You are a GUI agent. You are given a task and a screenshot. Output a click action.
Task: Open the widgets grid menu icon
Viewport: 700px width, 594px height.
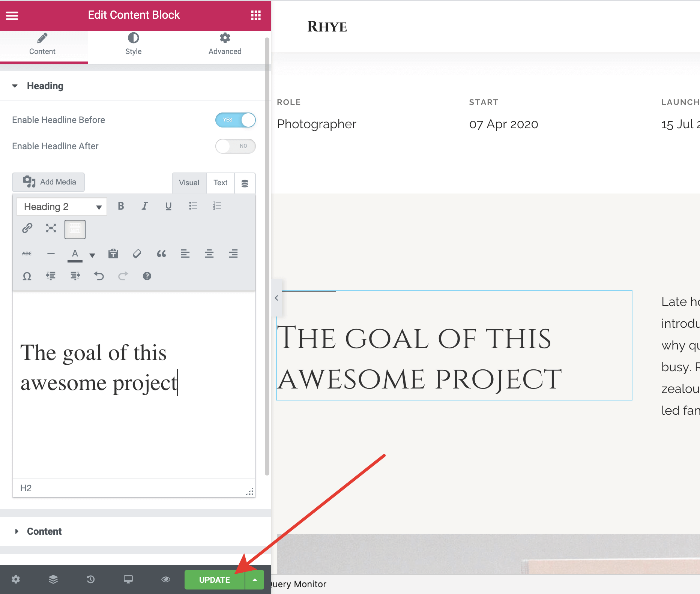[255, 15]
